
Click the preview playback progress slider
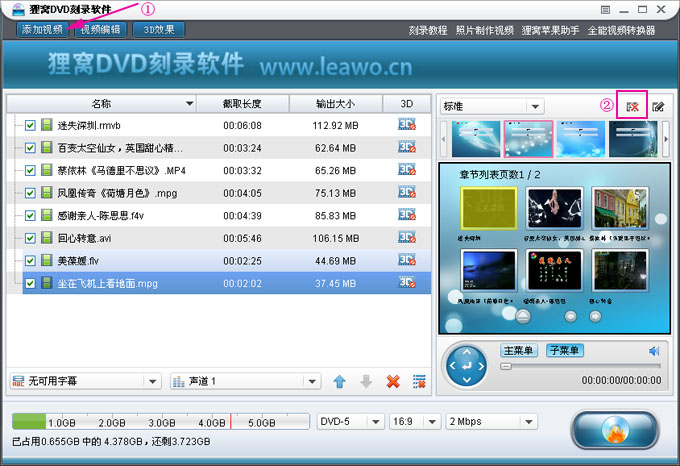pos(581,366)
